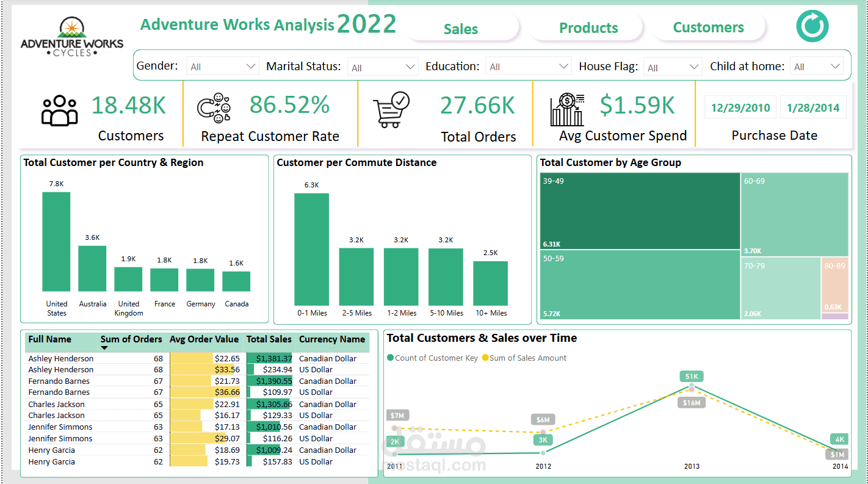Click the 86.52% Repeat Customer Rate value
This screenshot has width=868, height=484.
289,105
